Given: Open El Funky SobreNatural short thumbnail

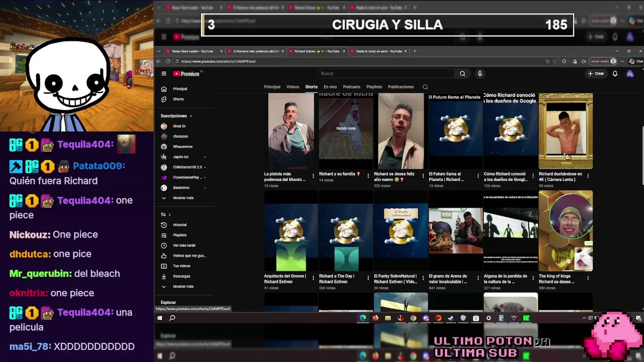Looking at the screenshot, I should 401,231.
